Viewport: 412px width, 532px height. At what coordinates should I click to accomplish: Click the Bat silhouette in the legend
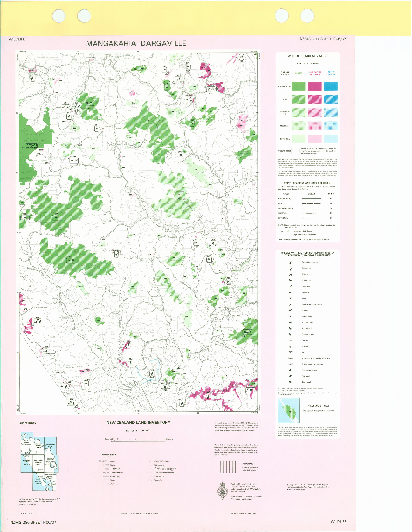pyautogui.click(x=291, y=352)
